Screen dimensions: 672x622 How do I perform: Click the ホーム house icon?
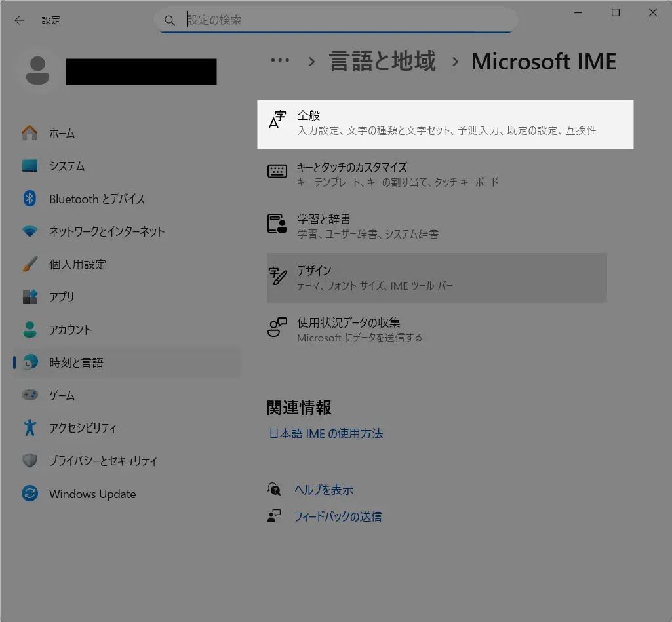click(30, 133)
